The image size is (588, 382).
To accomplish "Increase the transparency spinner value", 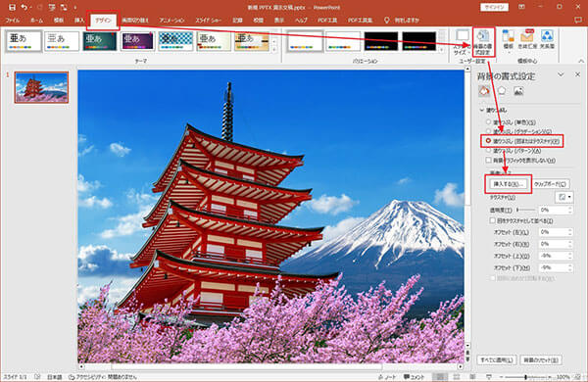I will [x=570, y=208].
